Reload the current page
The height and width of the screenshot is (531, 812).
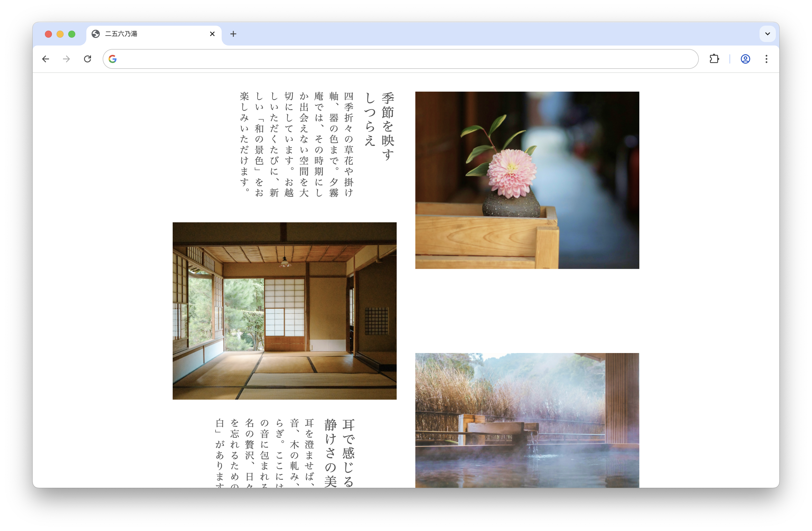[88, 59]
